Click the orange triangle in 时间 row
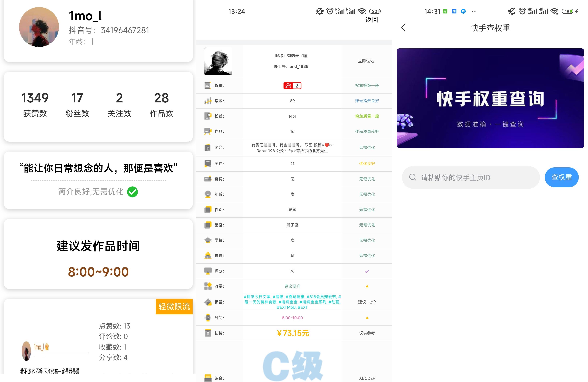588x382 pixels. (367, 318)
